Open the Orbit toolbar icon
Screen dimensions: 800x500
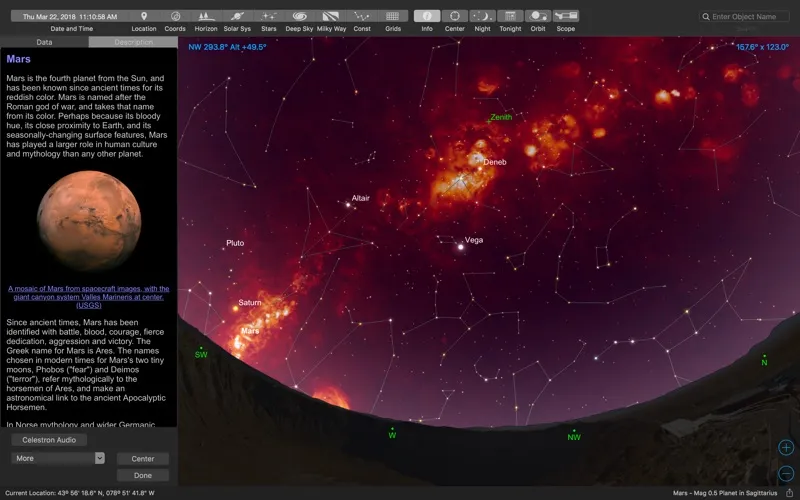(x=538, y=16)
